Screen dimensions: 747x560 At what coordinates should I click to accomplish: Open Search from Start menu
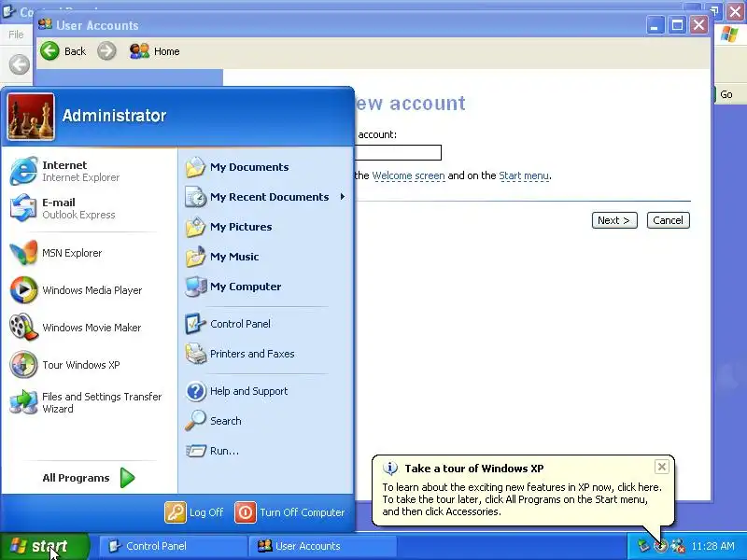coord(265,421)
